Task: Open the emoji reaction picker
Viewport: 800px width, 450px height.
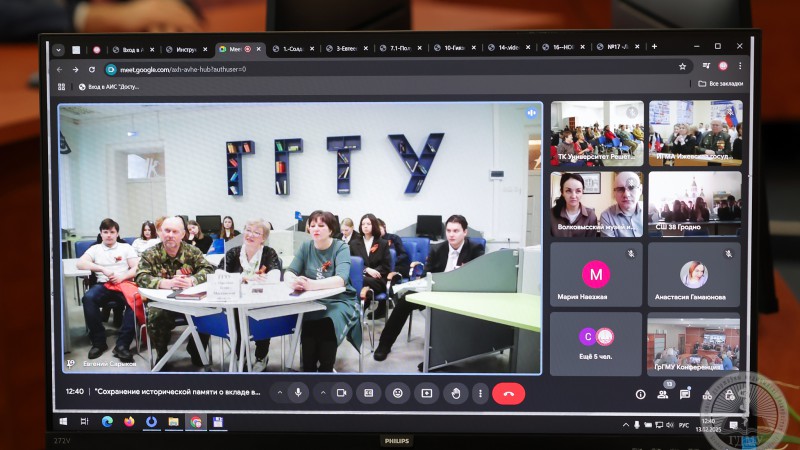Action: (x=398, y=393)
